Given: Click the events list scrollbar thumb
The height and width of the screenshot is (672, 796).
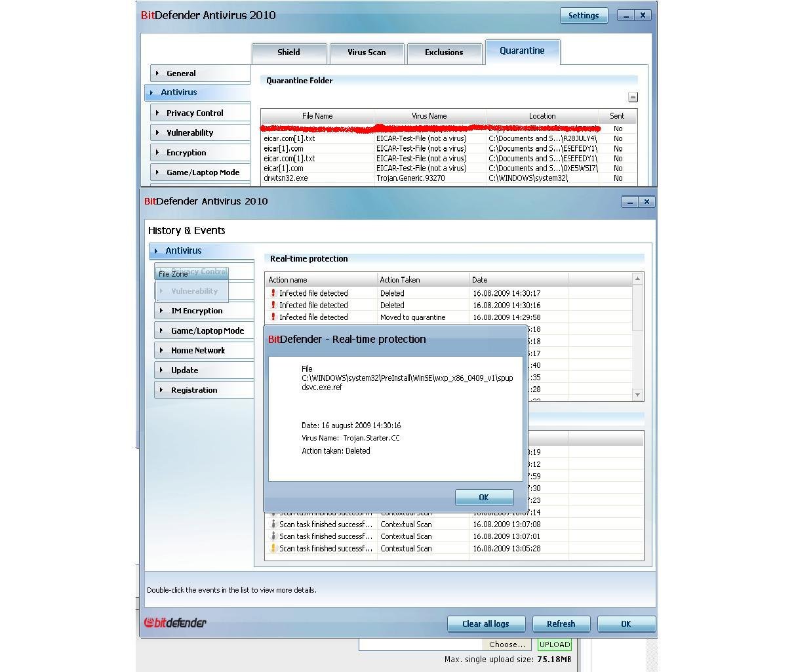Looking at the screenshot, I should click(x=637, y=307).
